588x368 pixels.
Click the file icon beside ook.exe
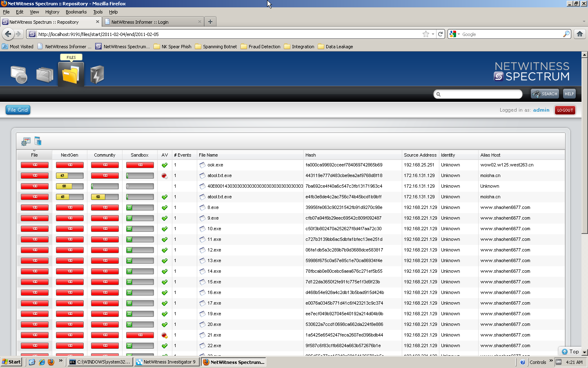point(202,165)
